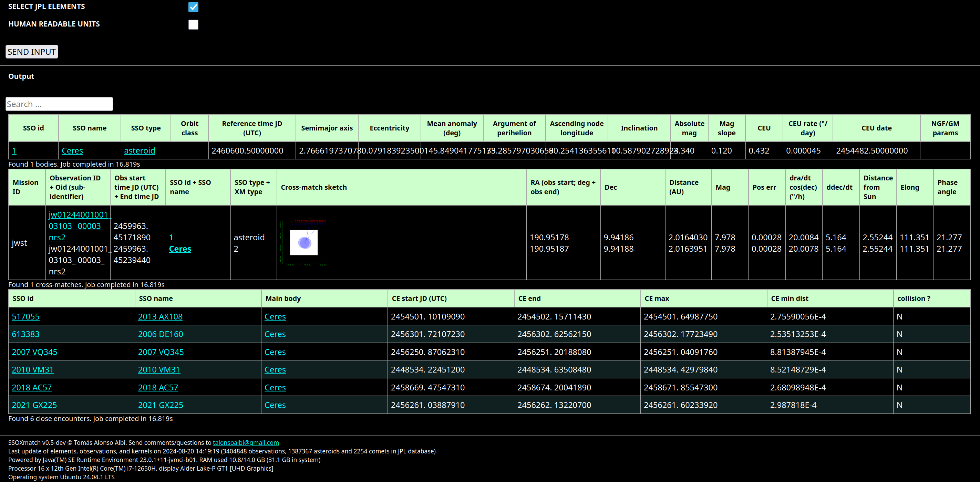
Task: Click the talonsoalbi@gmail.com email link
Action: [x=245, y=442]
